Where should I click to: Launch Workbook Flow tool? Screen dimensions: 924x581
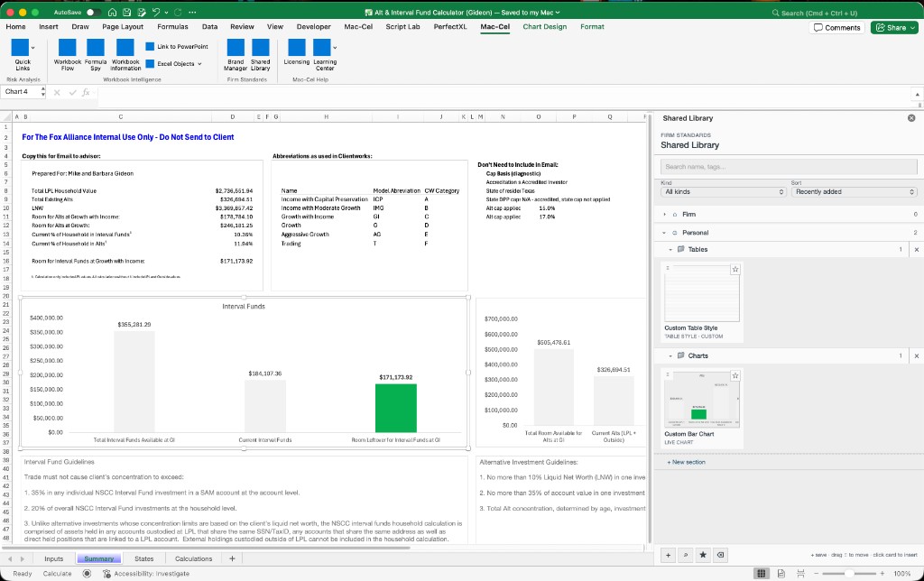click(67, 55)
